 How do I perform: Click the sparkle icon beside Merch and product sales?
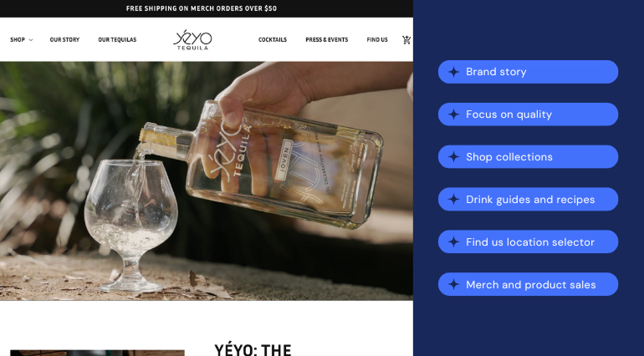point(453,285)
